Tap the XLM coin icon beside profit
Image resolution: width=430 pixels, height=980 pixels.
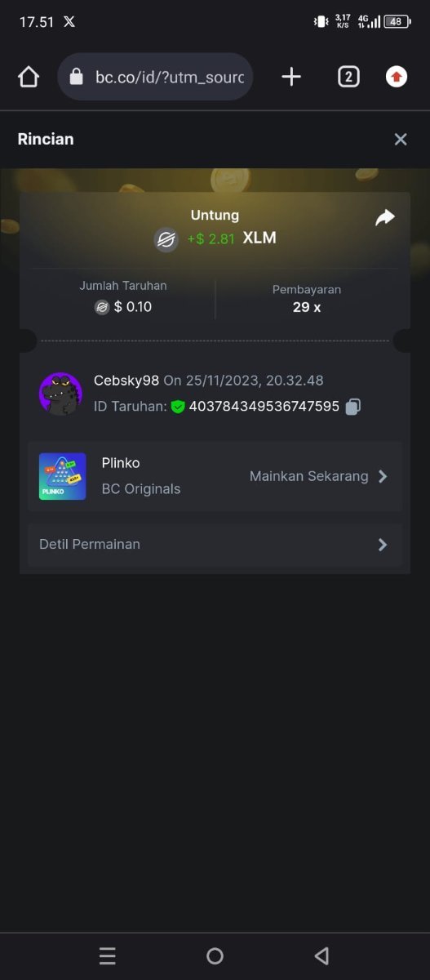click(166, 239)
